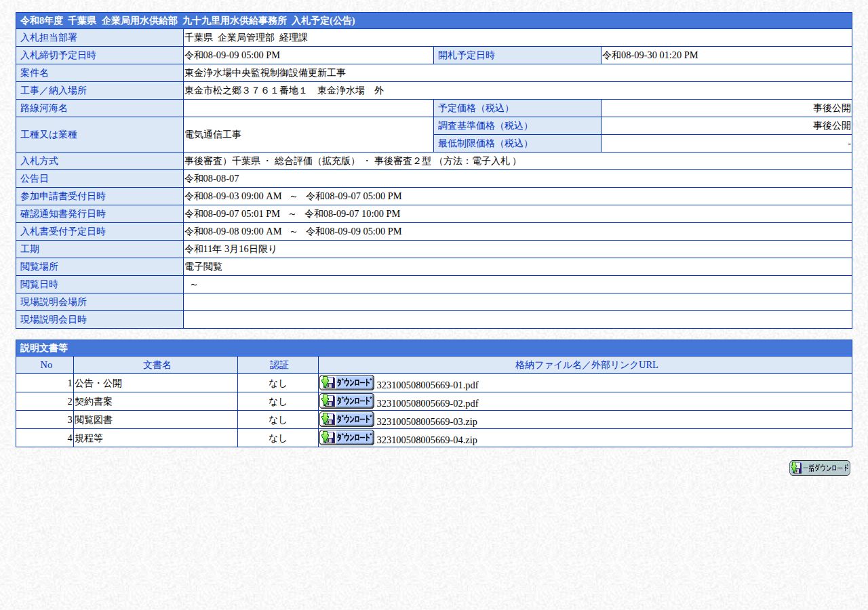
Task: Click value 令和11年 3月16日限り
Action: click(x=231, y=249)
